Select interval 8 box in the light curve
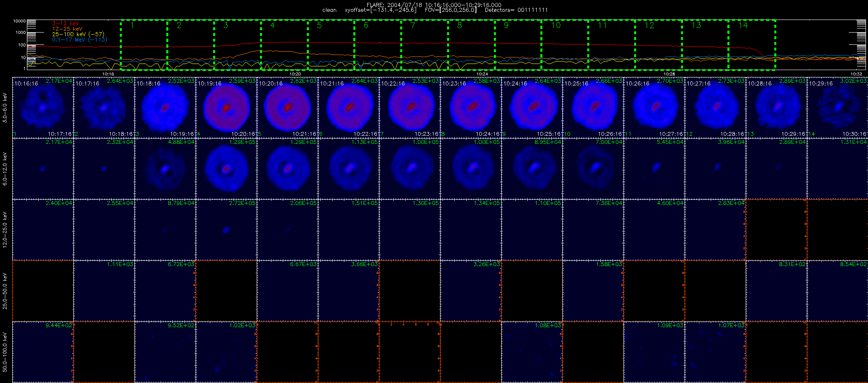The width and height of the screenshot is (868, 383). point(471,45)
